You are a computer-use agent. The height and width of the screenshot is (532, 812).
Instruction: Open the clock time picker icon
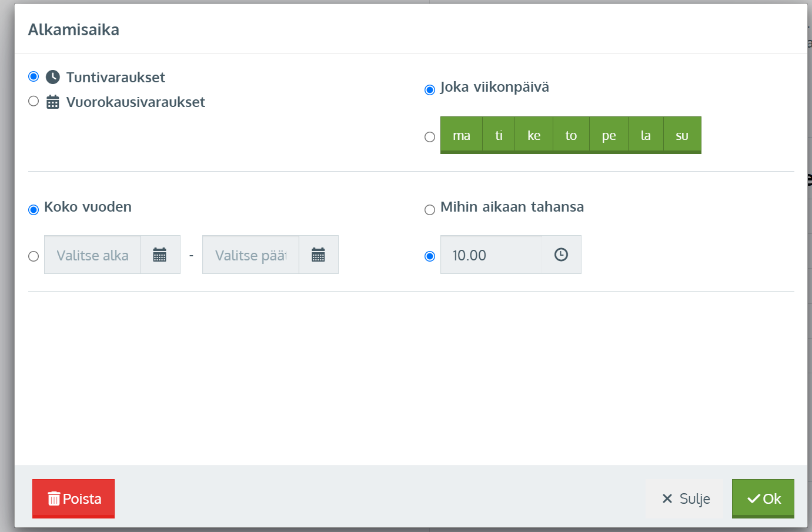tap(561, 255)
